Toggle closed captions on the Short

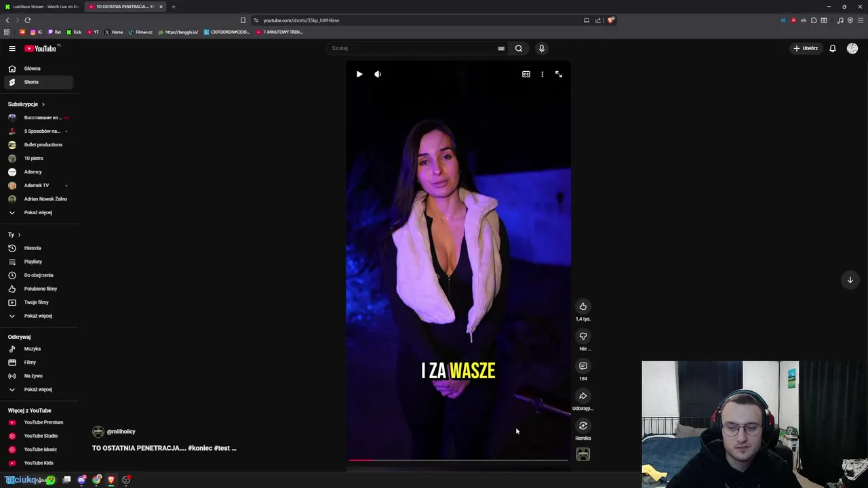[x=526, y=74]
